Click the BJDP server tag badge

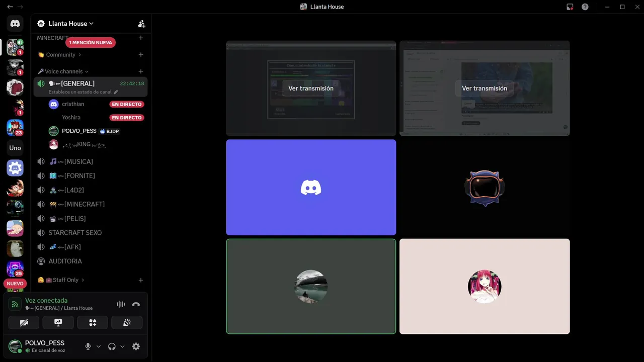coord(109,131)
